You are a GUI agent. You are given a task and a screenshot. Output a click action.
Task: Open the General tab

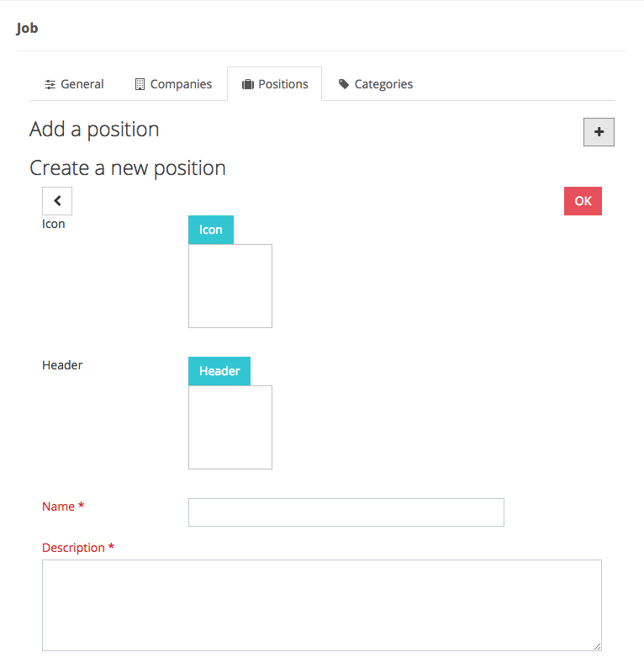point(74,84)
